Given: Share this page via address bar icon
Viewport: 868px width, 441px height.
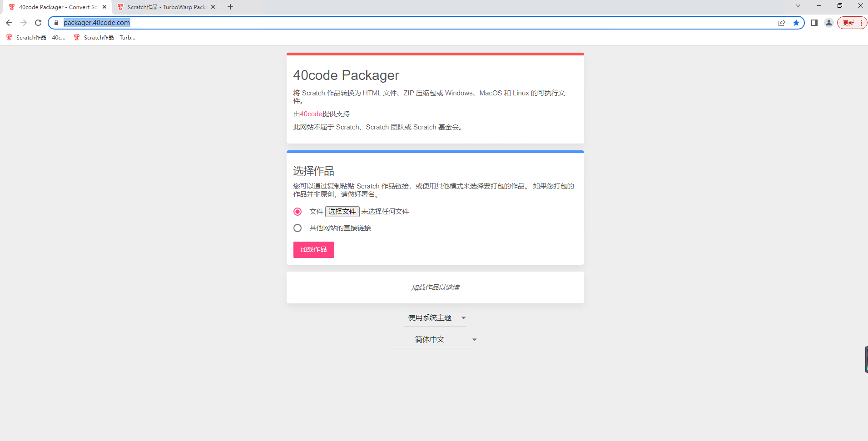Looking at the screenshot, I should point(782,23).
